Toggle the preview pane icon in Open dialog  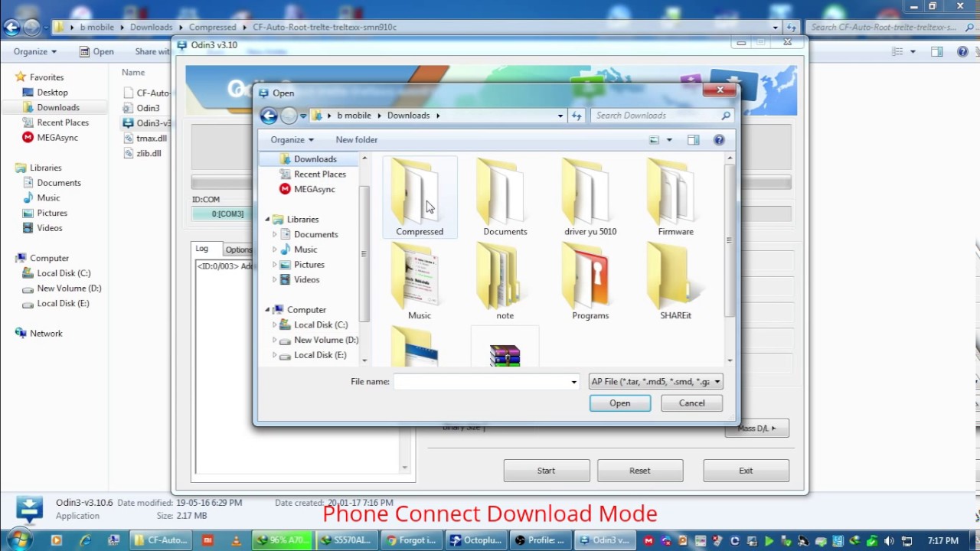point(693,140)
